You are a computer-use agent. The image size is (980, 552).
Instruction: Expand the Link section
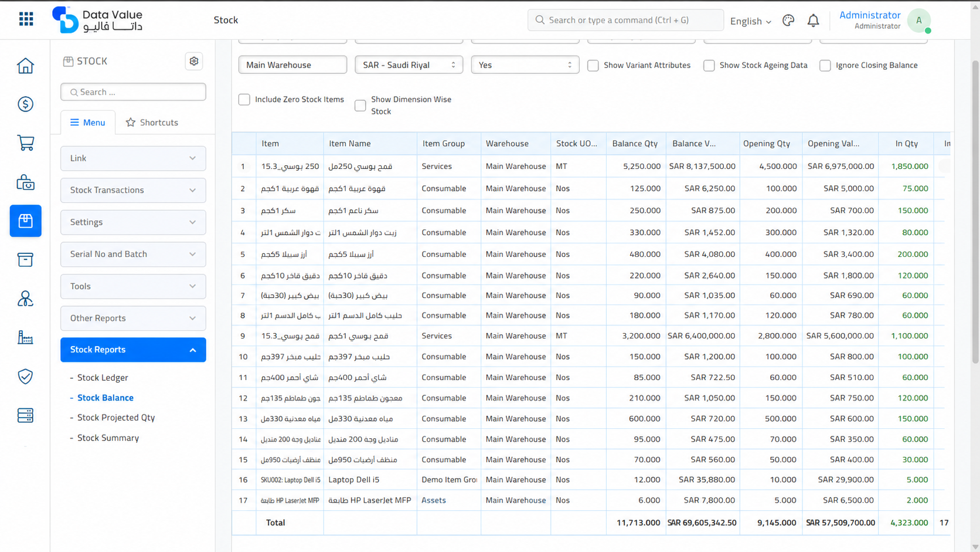pyautogui.click(x=133, y=158)
